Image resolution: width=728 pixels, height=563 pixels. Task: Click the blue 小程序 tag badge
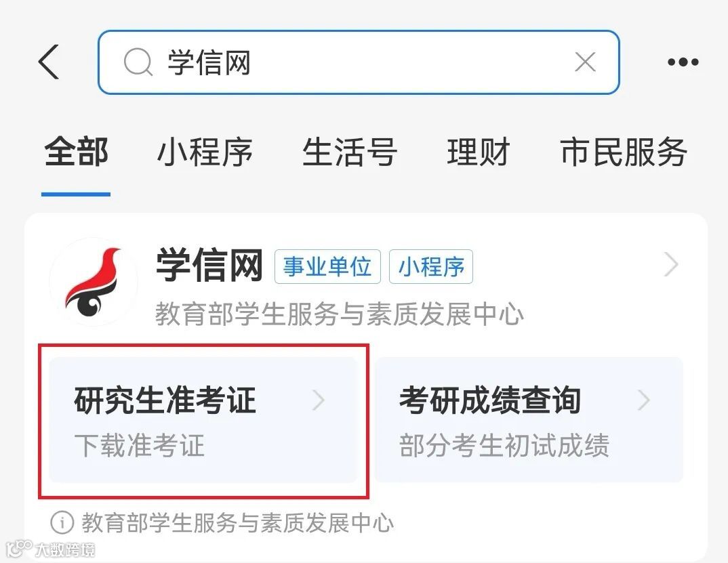431,266
